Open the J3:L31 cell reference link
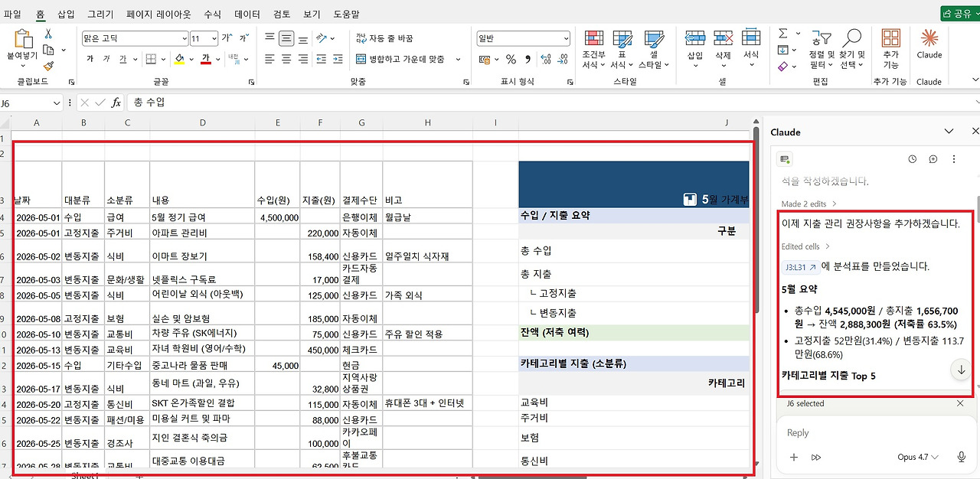 pyautogui.click(x=801, y=267)
